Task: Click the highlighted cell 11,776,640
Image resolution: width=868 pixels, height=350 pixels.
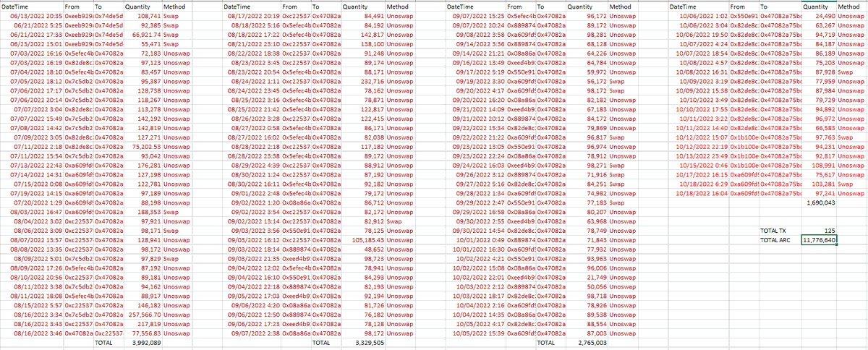Action: (x=819, y=239)
